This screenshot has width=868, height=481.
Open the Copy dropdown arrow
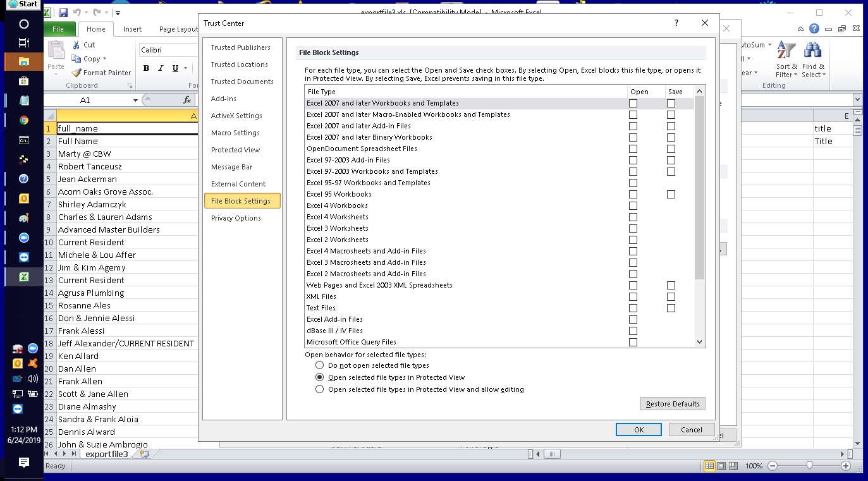pos(104,59)
